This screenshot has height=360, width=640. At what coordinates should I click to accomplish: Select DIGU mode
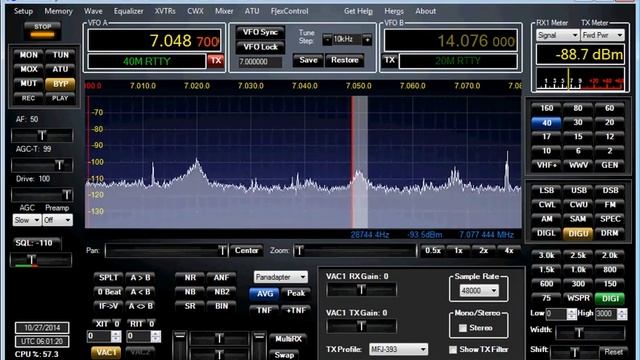point(578,233)
